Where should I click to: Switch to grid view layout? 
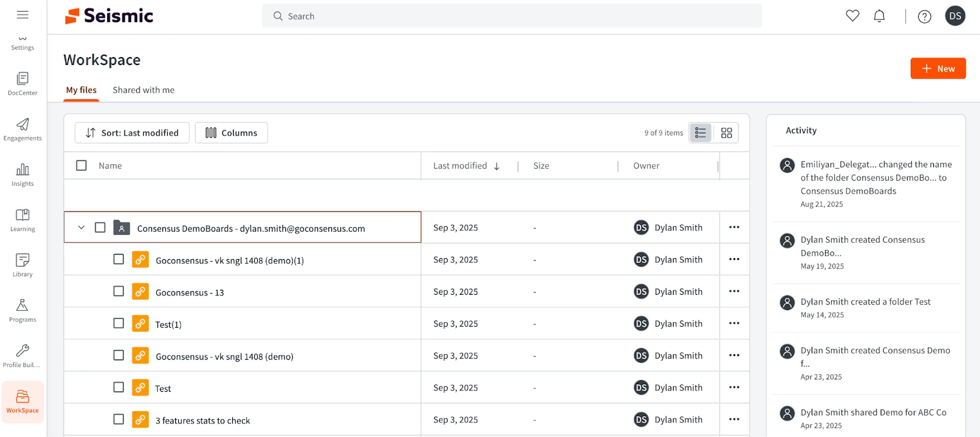[x=726, y=133]
